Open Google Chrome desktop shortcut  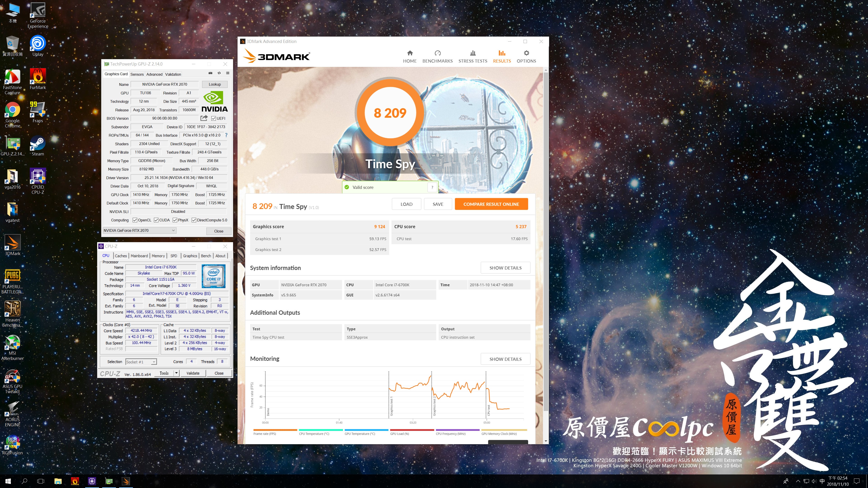click(x=12, y=115)
